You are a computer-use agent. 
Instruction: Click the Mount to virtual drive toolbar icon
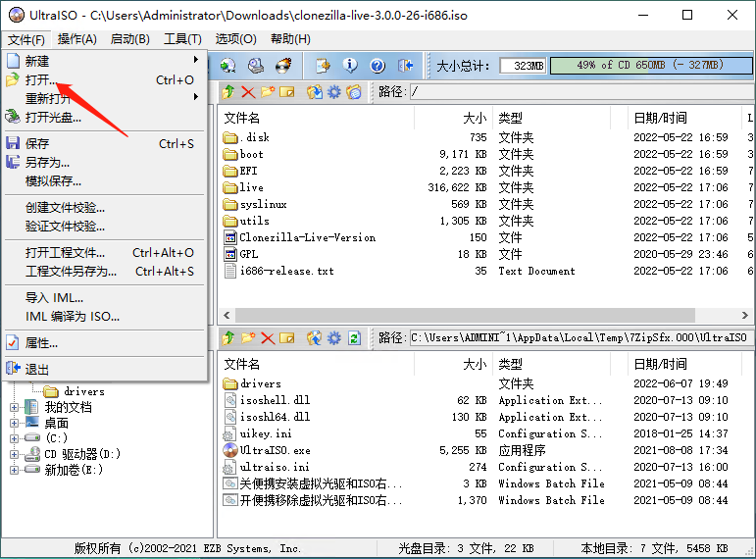[x=227, y=65]
